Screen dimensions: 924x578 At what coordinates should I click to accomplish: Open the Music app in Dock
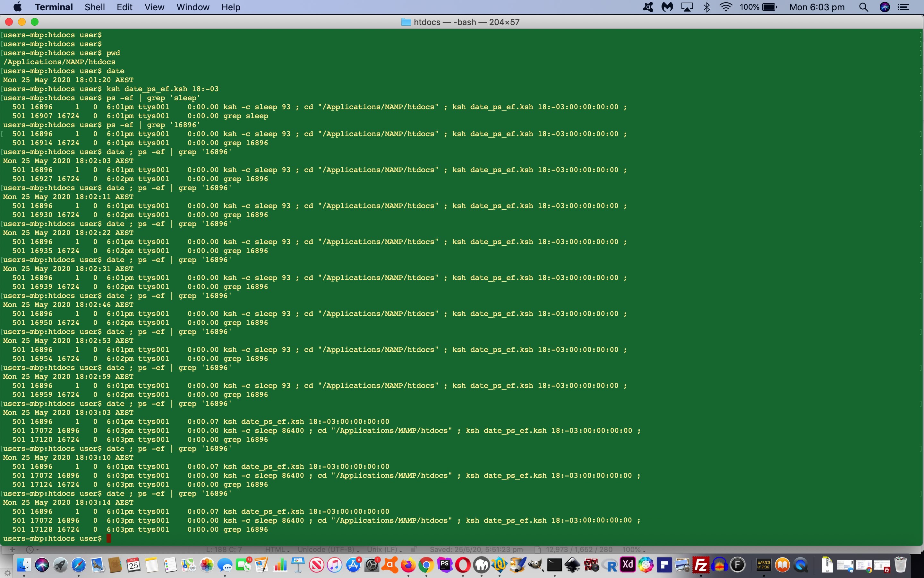pyautogui.click(x=335, y=565)
